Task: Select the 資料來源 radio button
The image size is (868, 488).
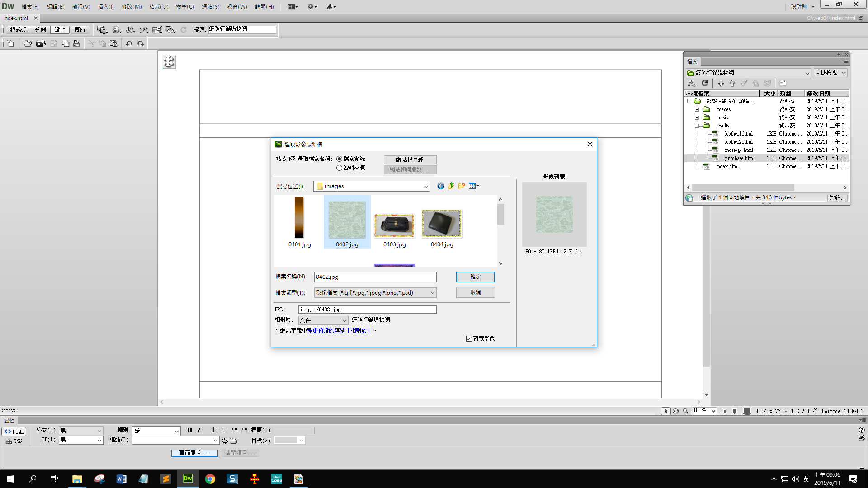Action: [x=339, y=168]
